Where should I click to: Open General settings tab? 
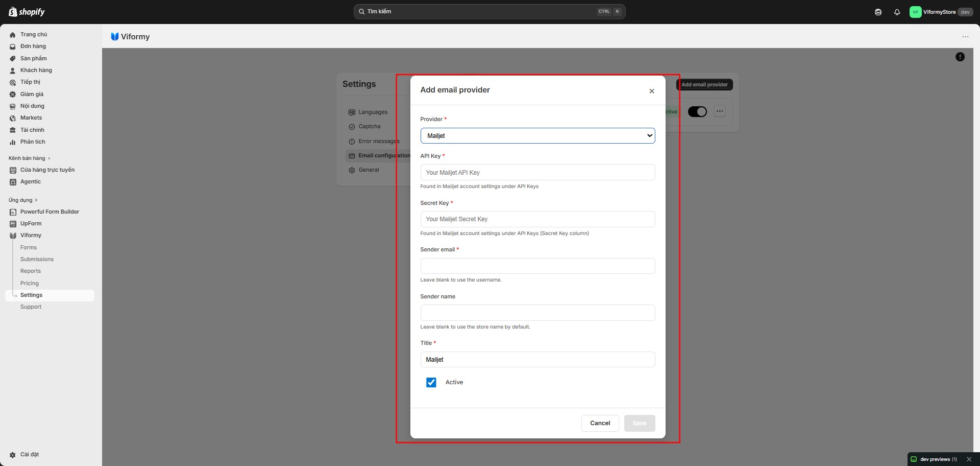369,170
